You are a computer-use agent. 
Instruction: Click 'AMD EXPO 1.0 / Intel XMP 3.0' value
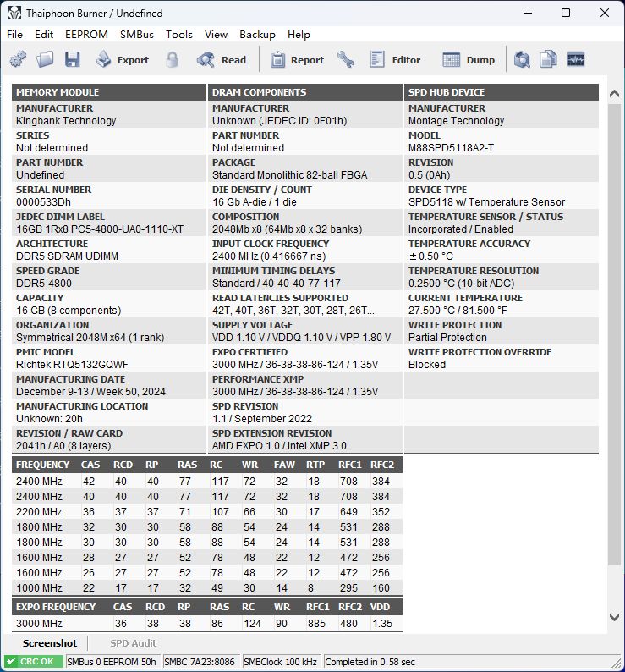[279, 446]
